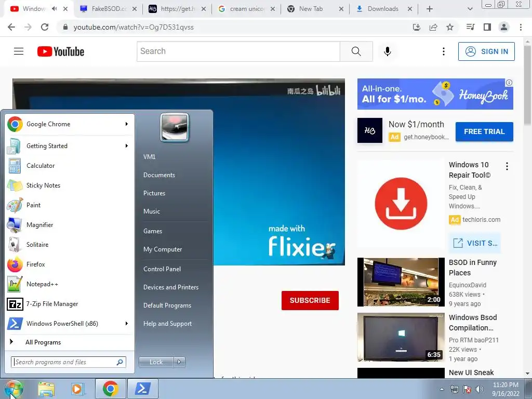Expand Getting Started submenu arrow

[x=127, y=146]
